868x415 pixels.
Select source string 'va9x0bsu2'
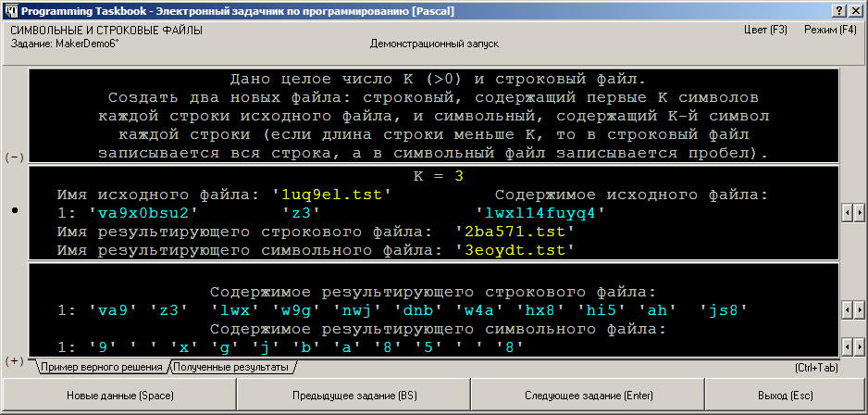[x=143, y=213]
